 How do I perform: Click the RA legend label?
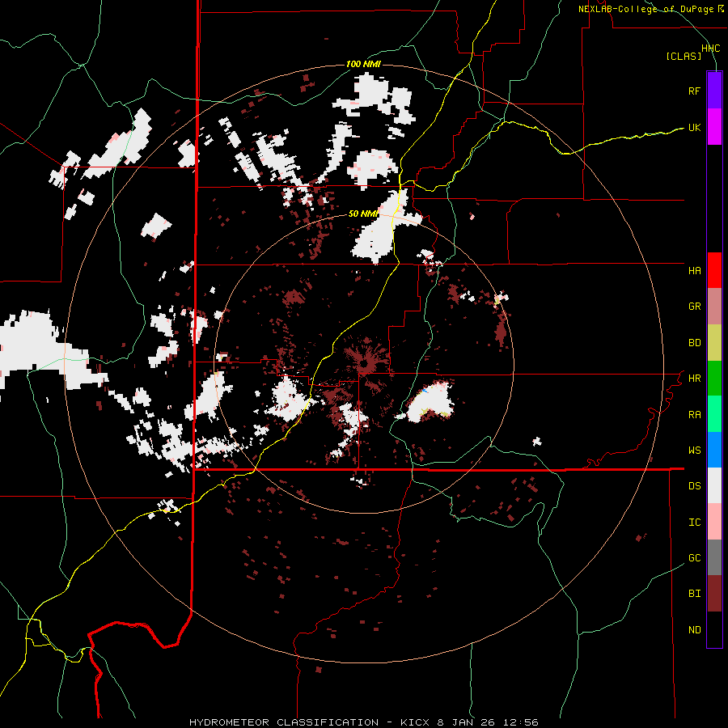click(695, 415)
